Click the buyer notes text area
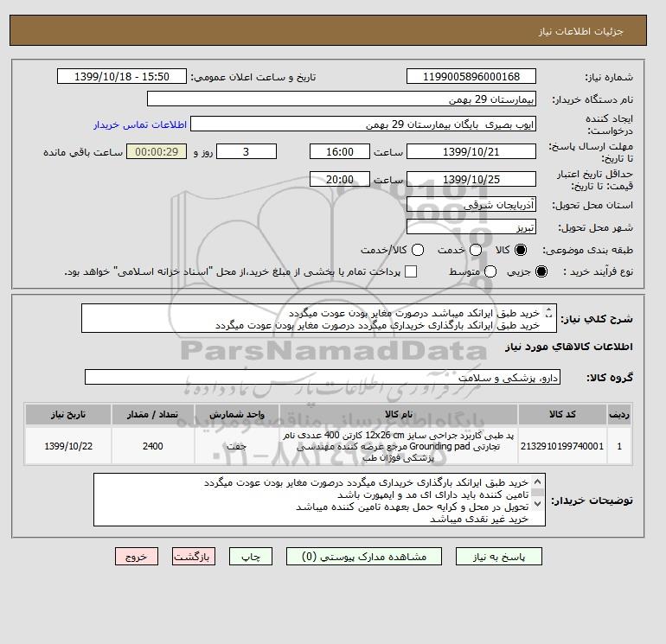 (x=319, y=500)
